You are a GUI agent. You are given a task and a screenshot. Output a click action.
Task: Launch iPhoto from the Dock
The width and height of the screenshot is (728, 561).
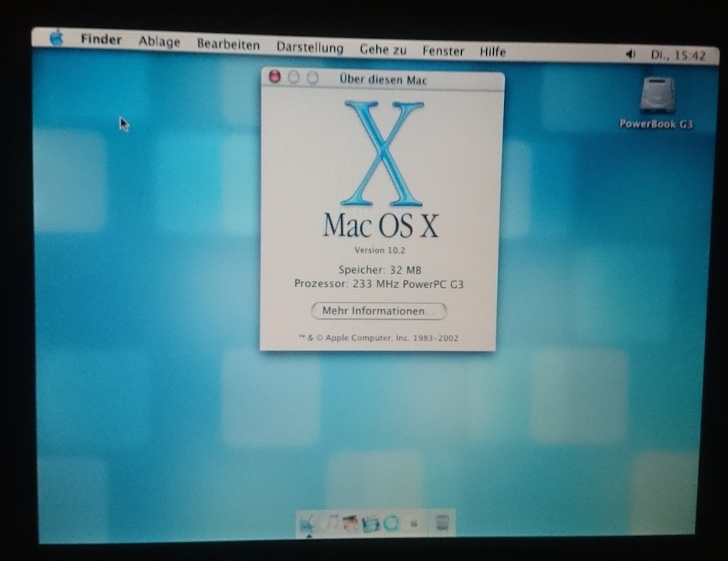tap(351, 523)
